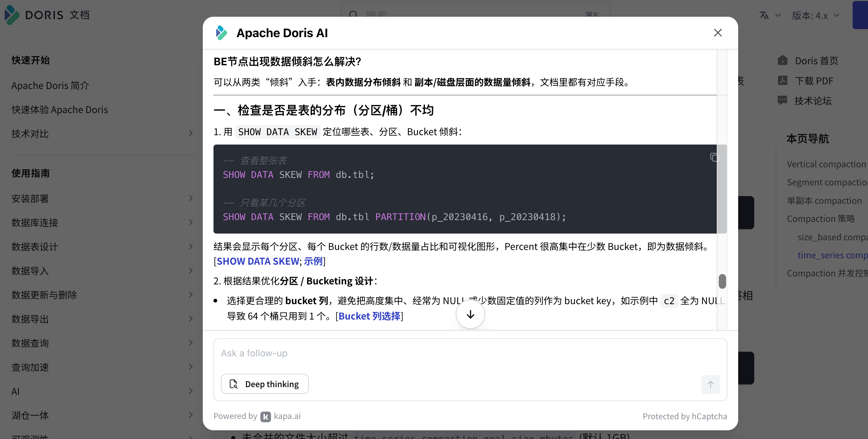Click the Apache Doris AI logo icon
This screenshot has height=439, width=868.
[x=222, y=33]
